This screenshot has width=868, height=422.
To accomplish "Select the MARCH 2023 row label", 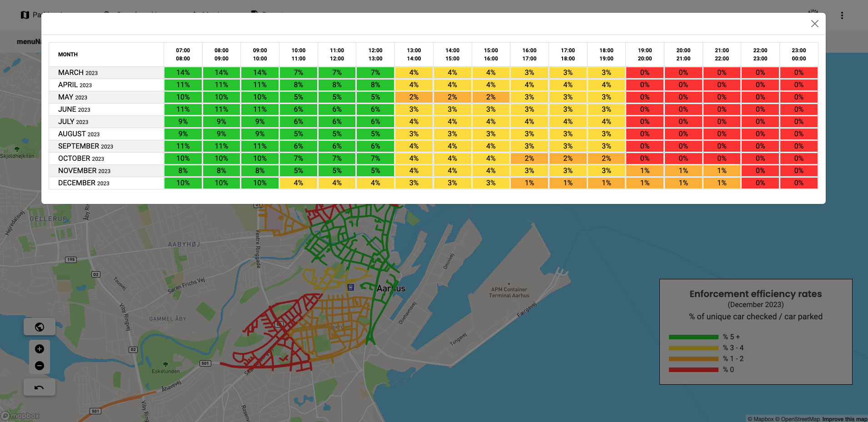I will [x=78, y=73].
